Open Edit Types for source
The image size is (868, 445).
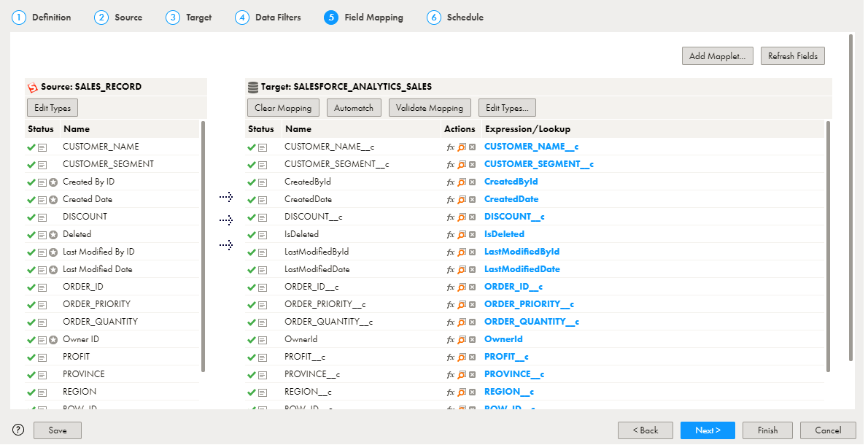pos(53,108)
